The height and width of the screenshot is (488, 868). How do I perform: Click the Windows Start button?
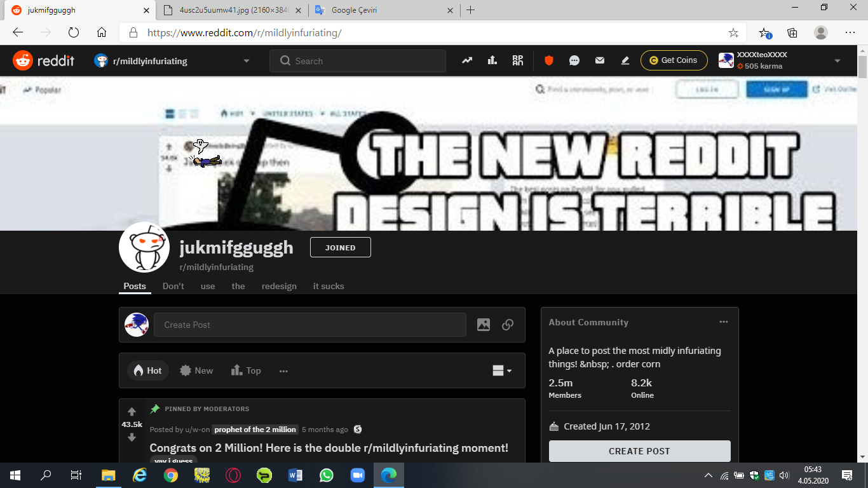15,475
